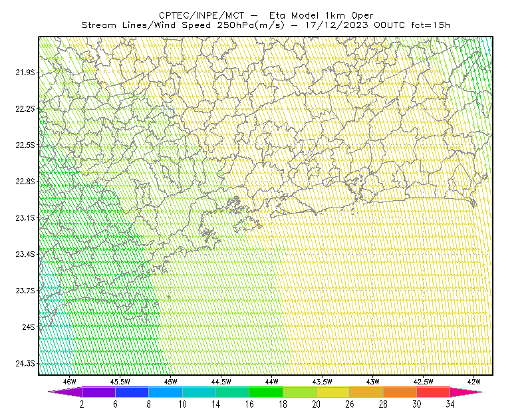Image resolution: width=532 pixels, height=411 pixels.
Task: Click the cyan swatch between 10 and 14
Action: [x=199, y=392]
